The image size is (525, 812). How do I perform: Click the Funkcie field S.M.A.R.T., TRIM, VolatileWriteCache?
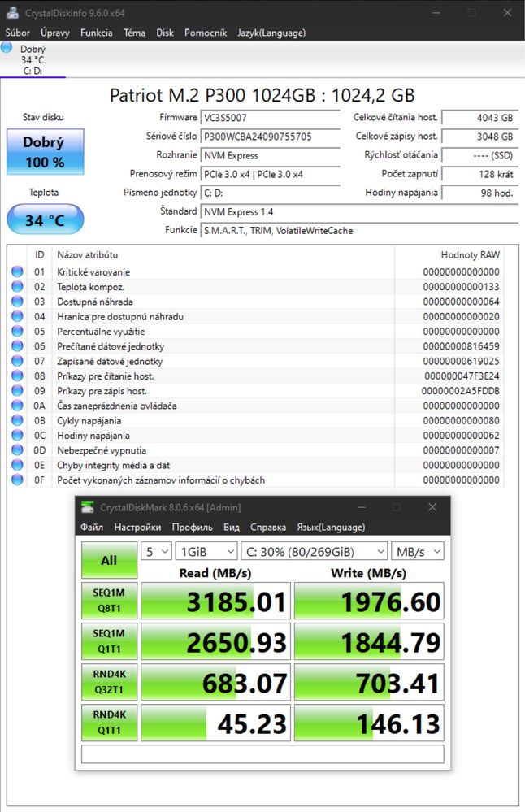(x=358, y=231)
